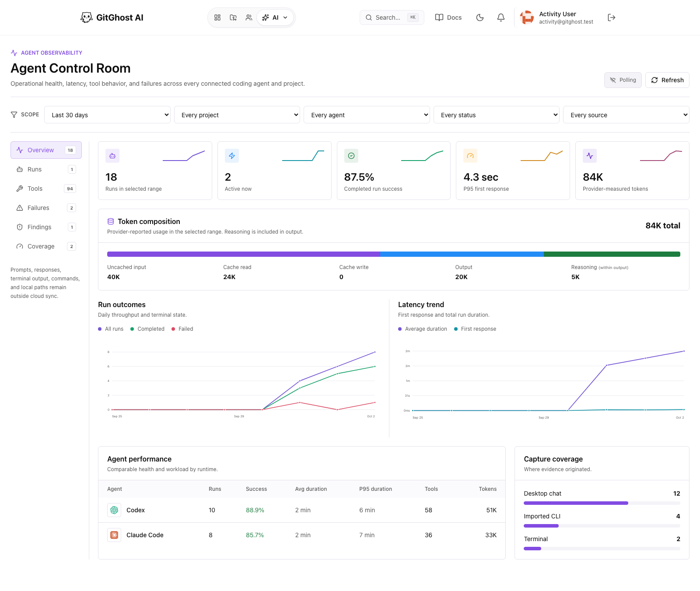Open the Last 30 days range dropdown
Viewport: 700px width, 591px height.
point(107,115)
